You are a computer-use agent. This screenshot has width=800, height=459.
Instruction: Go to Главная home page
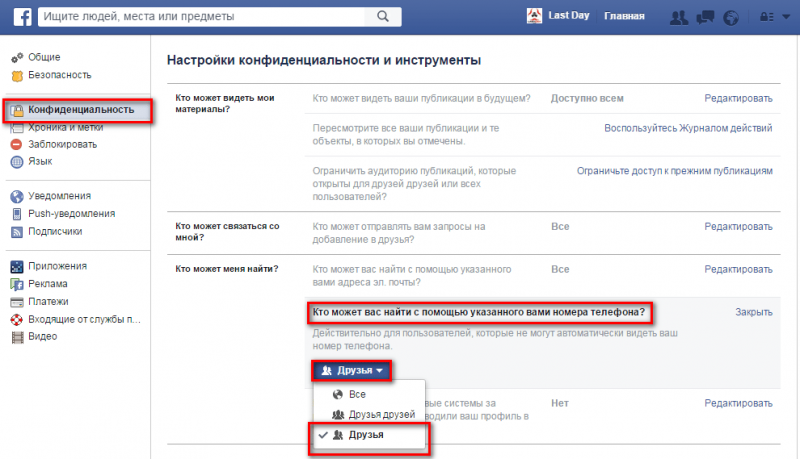coord(624,16)
